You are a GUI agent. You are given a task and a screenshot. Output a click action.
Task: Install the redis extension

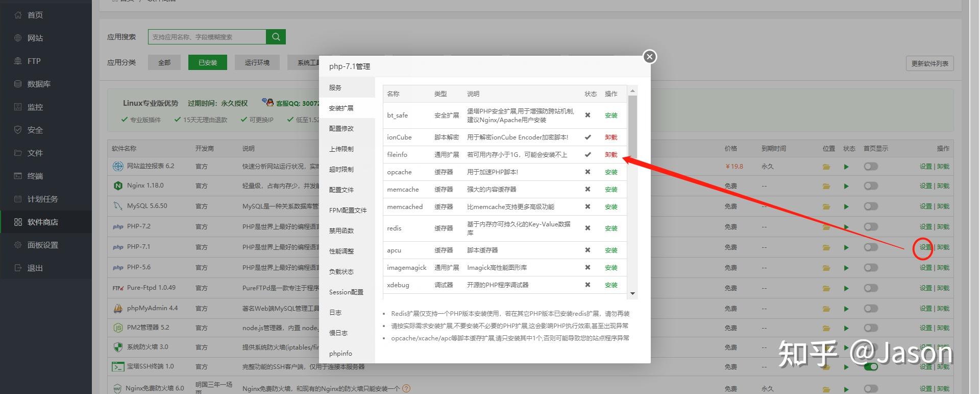pos(611,228)
